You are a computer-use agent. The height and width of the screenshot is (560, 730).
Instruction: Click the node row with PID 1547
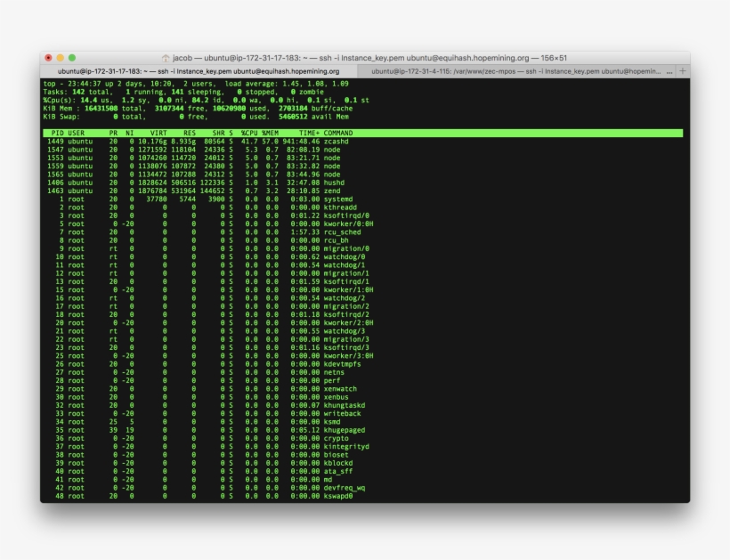tap(193, 150)
